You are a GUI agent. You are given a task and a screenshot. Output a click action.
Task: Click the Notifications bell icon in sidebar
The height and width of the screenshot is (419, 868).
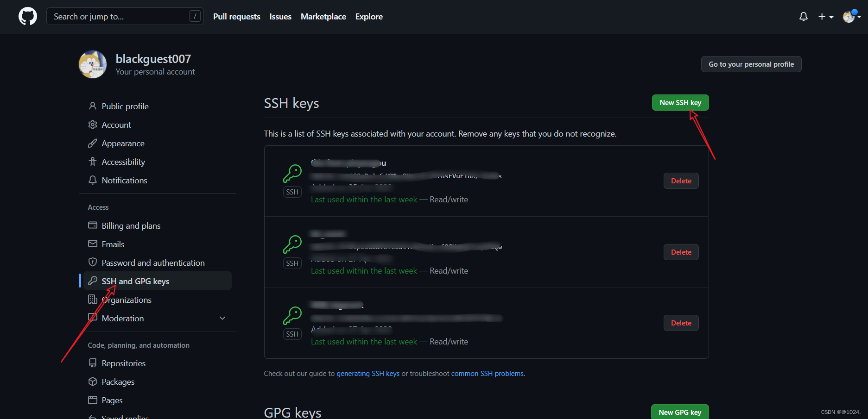pos(93,180)
